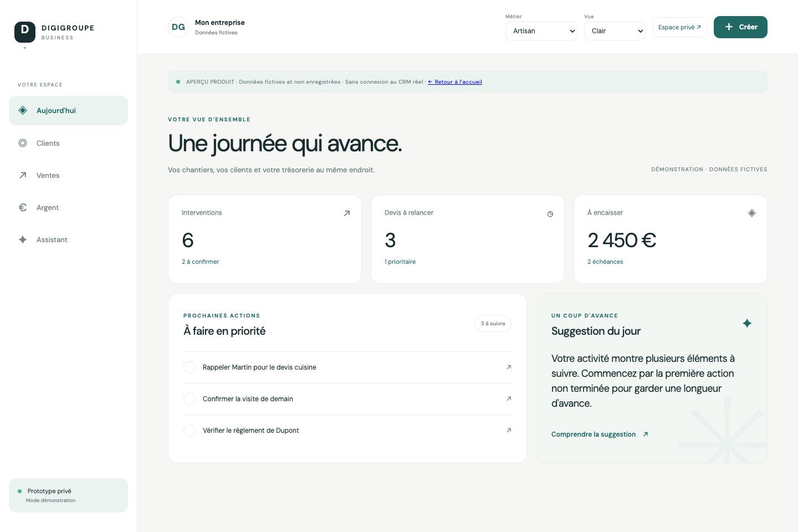Click the "2 à confirmer" text
Viewport: 798px width, 532px height.
pos(201,262)
